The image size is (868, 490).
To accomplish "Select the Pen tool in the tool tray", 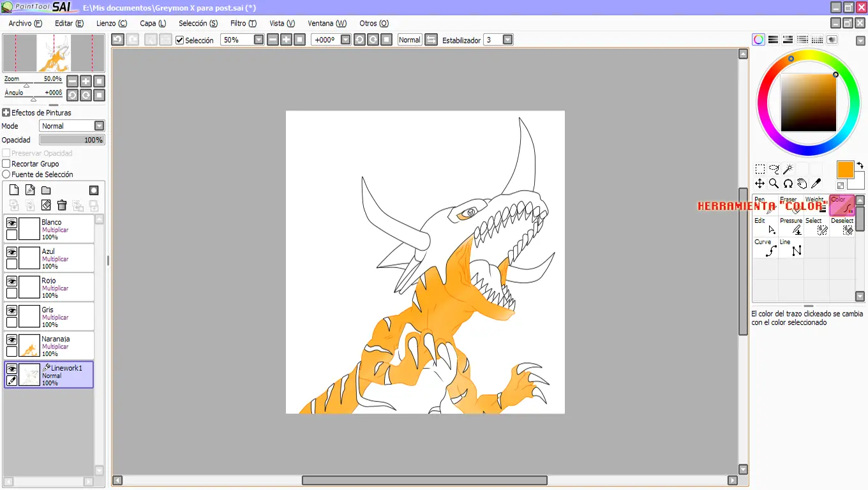I will pos(765,205).
